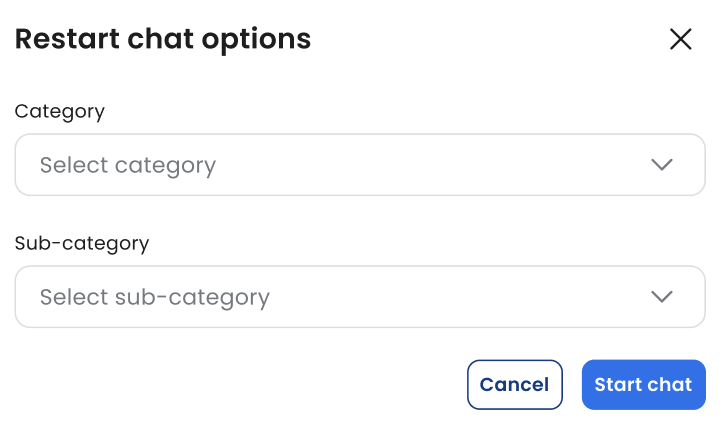Image resolution: width=724 pixels, height=428 pixels.
Task: Close the Restart chat options dialog
Action: click(x=680, y=39)
